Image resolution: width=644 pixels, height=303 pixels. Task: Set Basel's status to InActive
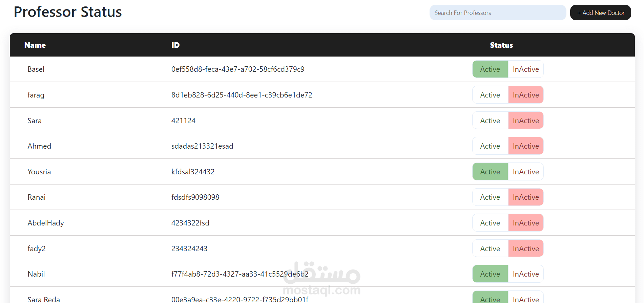click(526, 69)
